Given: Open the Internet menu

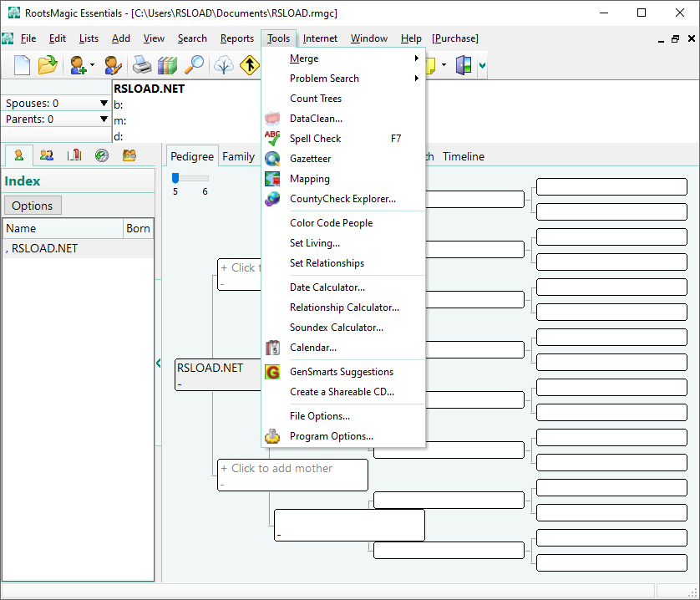Looking at the screenshot, I should point(320,38).
